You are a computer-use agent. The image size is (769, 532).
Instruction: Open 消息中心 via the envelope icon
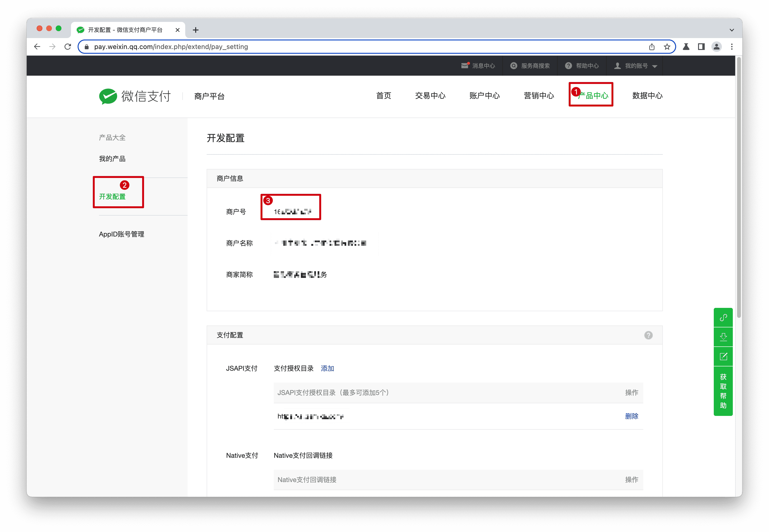(x=465, y=66)
